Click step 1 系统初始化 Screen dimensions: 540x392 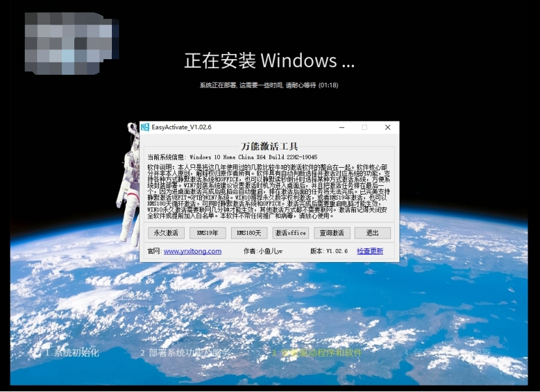click(72, 353)
